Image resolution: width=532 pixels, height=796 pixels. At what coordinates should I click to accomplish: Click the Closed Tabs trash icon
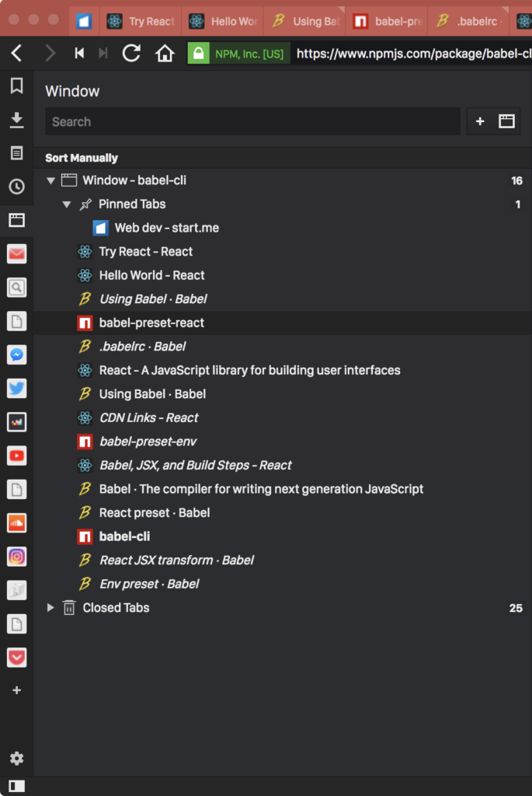pyautogui.click(x=69, y=607)
